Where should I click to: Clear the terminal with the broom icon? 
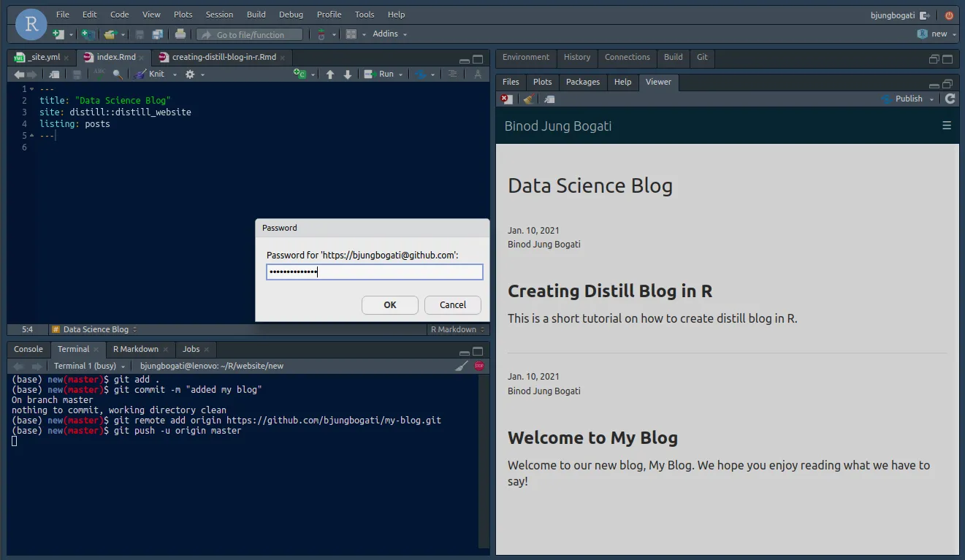[461, 366]
